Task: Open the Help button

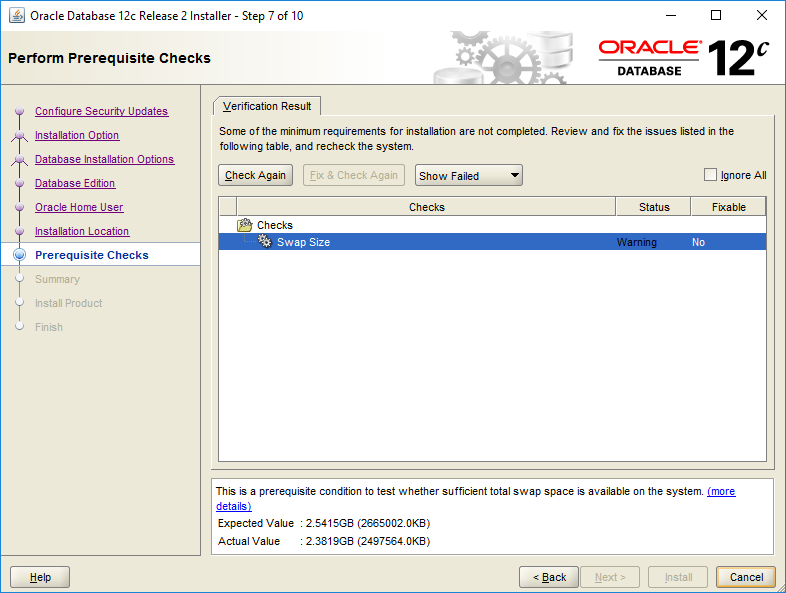Action: (40, 577)
